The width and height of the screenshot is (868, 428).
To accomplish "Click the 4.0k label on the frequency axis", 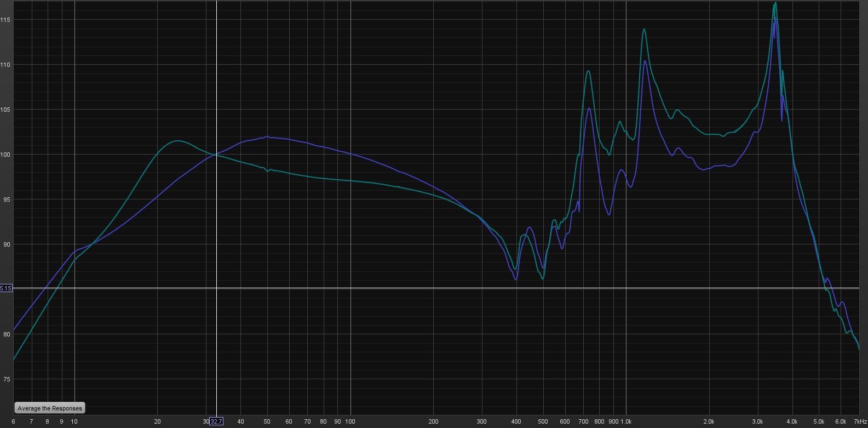I will 792,421.
